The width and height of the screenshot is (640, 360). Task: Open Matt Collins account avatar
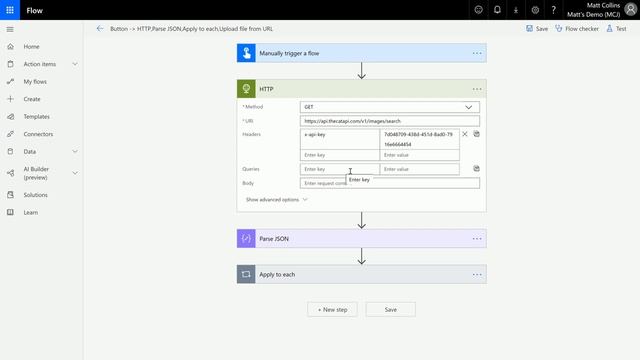pyautogui.click(x=631, y=10)
